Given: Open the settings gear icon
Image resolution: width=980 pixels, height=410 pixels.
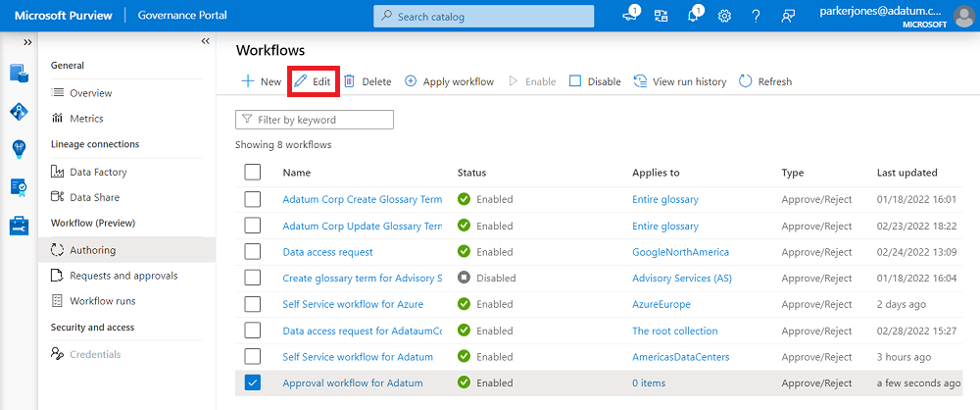Looking at the screenshot, I should click(x=725, y=17).
